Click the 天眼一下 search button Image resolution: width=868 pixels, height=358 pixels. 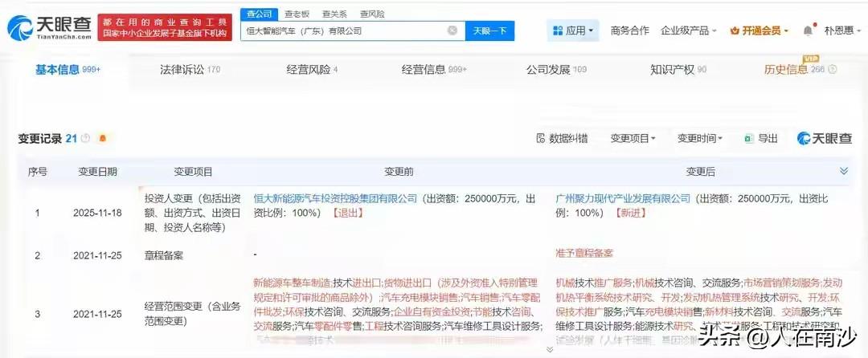tap(489, 31)
